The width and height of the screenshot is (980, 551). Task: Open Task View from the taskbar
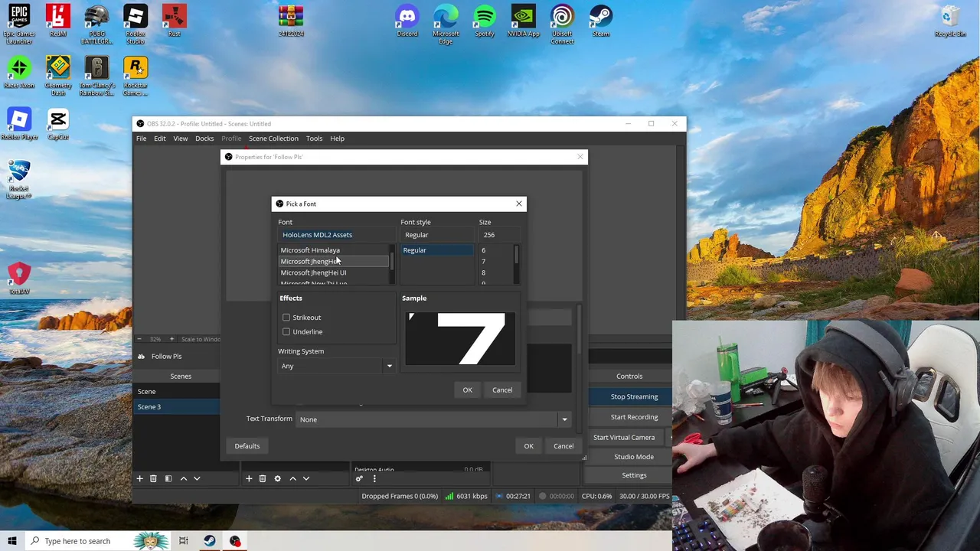tap(184, 541)
